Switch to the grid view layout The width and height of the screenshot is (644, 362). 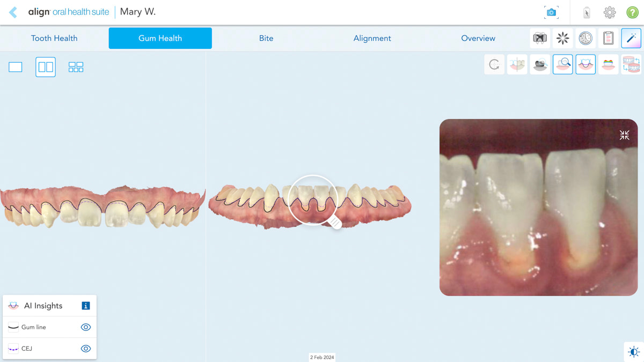click(76, 67)
